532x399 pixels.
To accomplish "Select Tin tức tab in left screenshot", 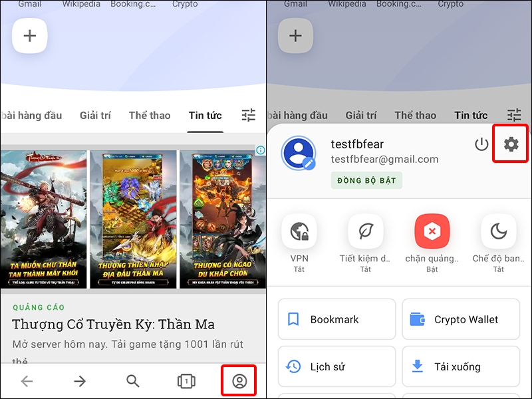I will pyautogui.click(x=205, y=116).
